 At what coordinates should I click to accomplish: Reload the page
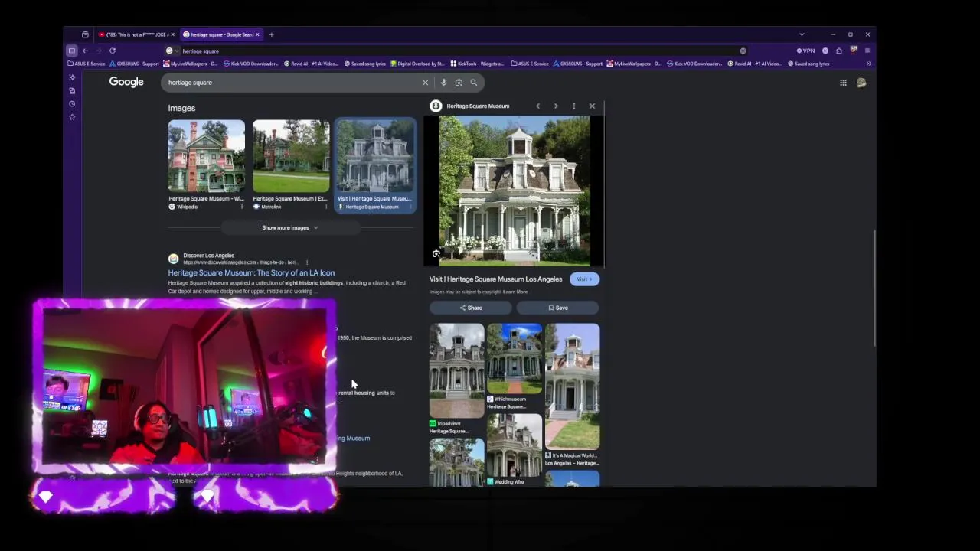click(113, 51)
